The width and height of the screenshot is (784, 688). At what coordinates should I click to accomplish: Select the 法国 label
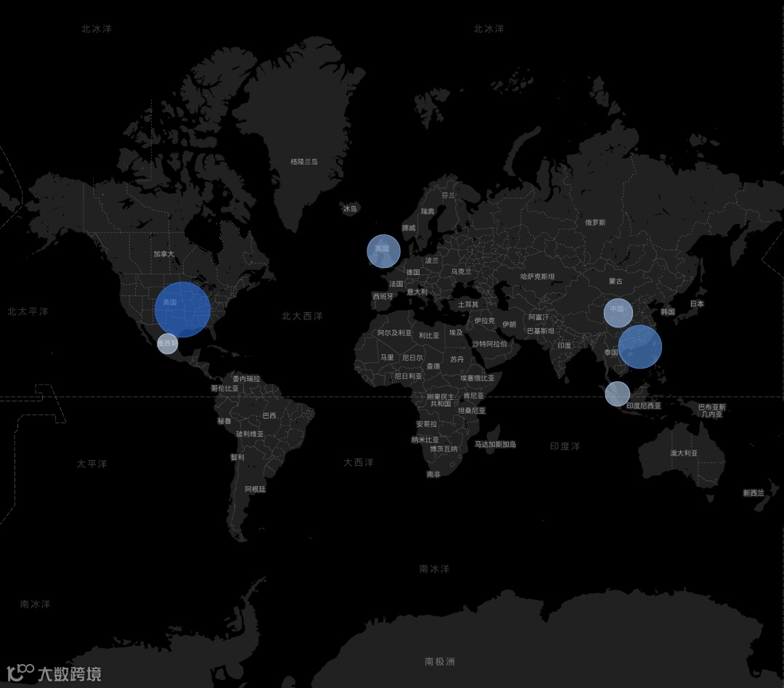coord(396,284)
